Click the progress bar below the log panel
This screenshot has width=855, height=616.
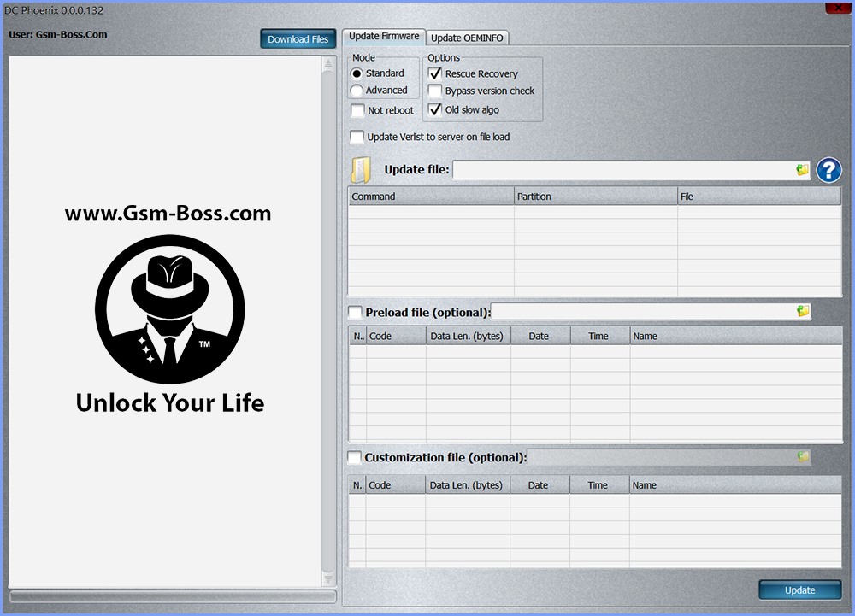click(173, 596)
